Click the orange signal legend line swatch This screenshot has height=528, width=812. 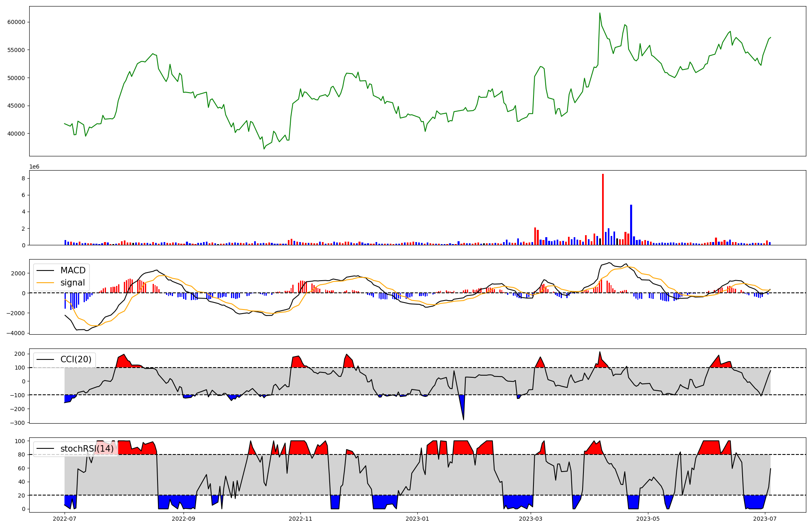coord(45,283)
